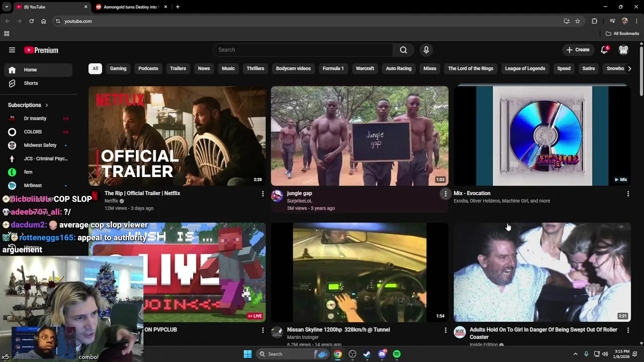Image resolution: width=644 pixels, height=362 pixels.
Task: Select the Trailers filter chip
Action: (178, 68)
